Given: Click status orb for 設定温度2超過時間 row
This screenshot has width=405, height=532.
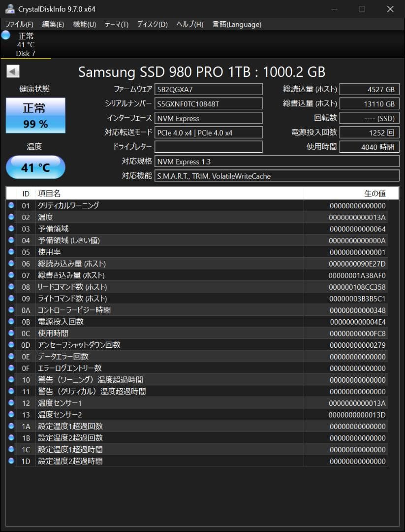Looking at the screenshot, I should [x=11, y=461].
